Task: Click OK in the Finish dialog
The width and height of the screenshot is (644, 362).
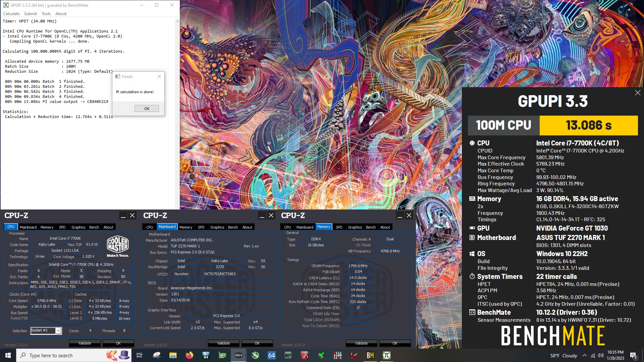Action: 147,109
